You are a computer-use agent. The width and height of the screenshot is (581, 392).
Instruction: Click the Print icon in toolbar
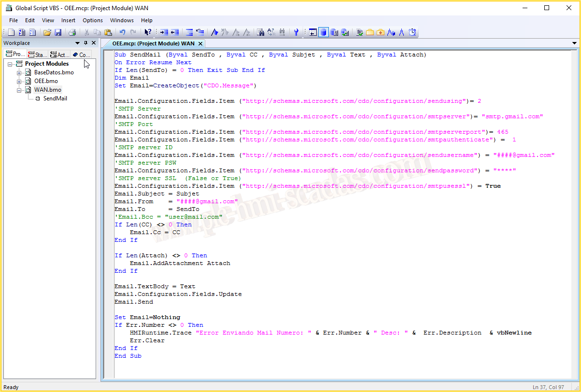(72, 32)
